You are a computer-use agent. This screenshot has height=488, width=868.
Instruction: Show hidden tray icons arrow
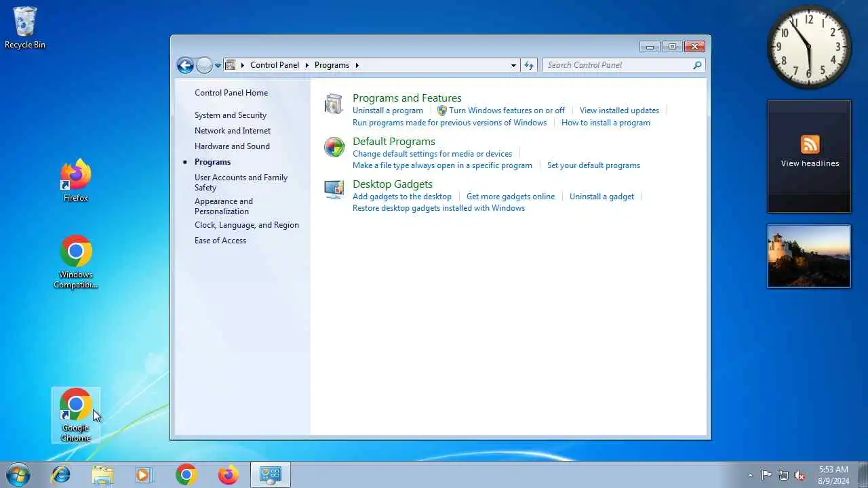coord(750,475)
